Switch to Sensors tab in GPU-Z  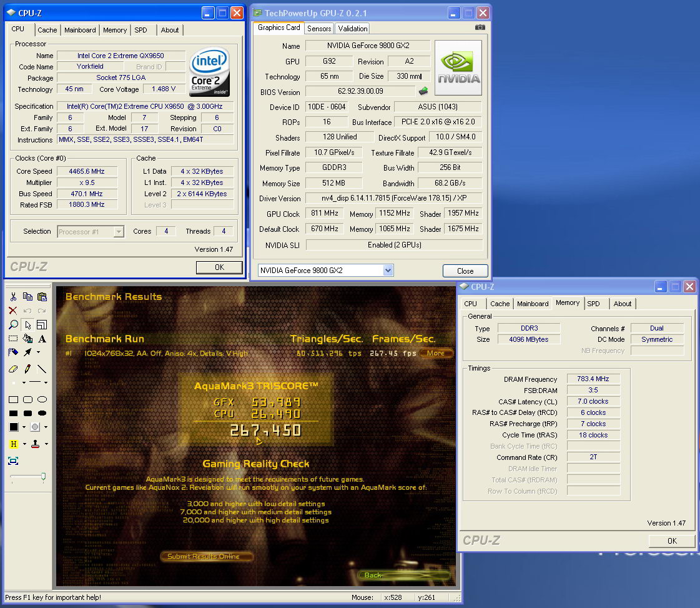click(x=319, y=29)
